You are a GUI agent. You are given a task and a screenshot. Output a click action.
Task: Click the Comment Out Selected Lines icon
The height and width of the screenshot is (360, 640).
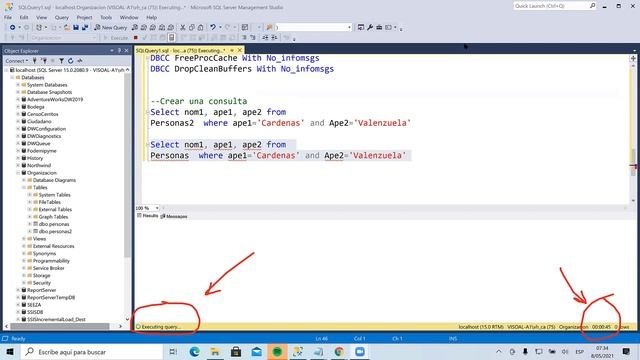244,38
